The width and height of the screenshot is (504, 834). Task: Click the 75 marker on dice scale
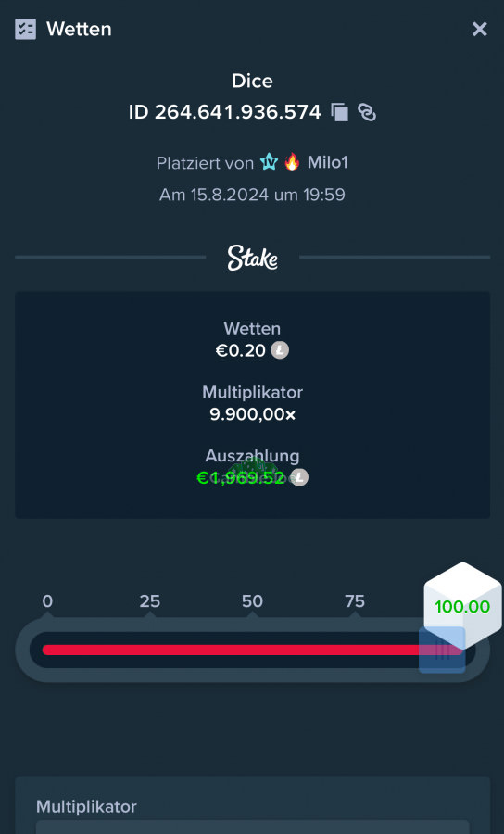pyautogui.click(x=355, y=601)
